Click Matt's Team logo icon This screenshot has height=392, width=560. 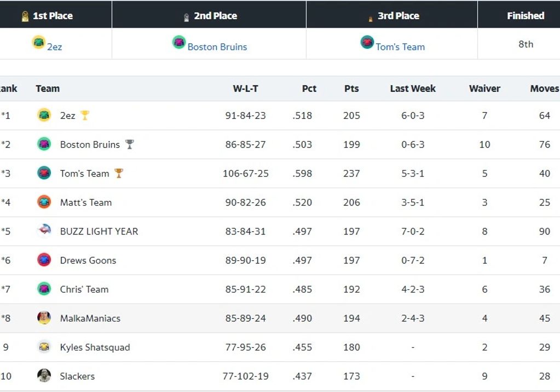(x=44, y=202)
